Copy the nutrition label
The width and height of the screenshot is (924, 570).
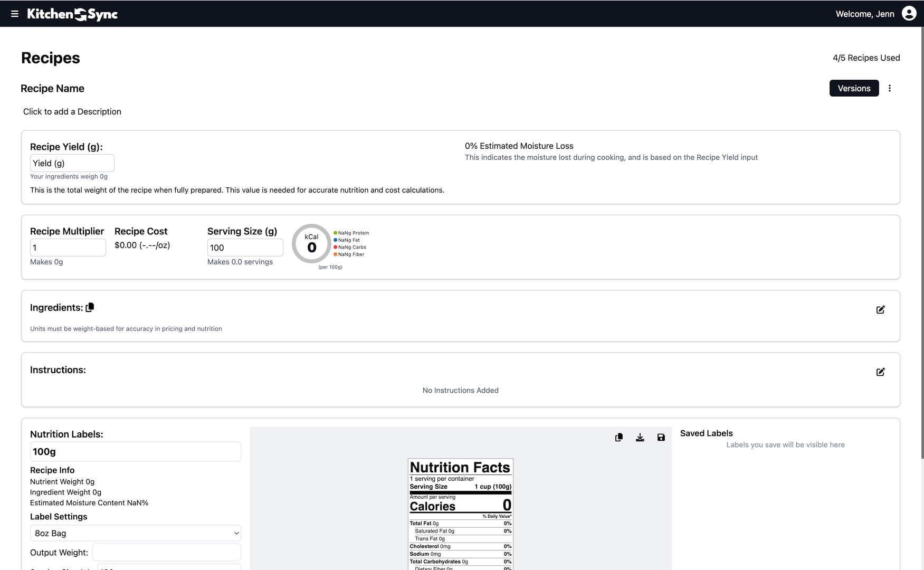coord(618,437)
